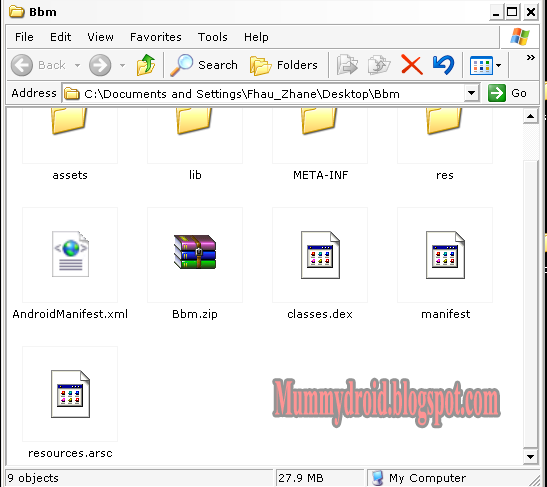
Task: Click the 'AndroidManifest.xml' file name
Action: [x=70, y=314]
